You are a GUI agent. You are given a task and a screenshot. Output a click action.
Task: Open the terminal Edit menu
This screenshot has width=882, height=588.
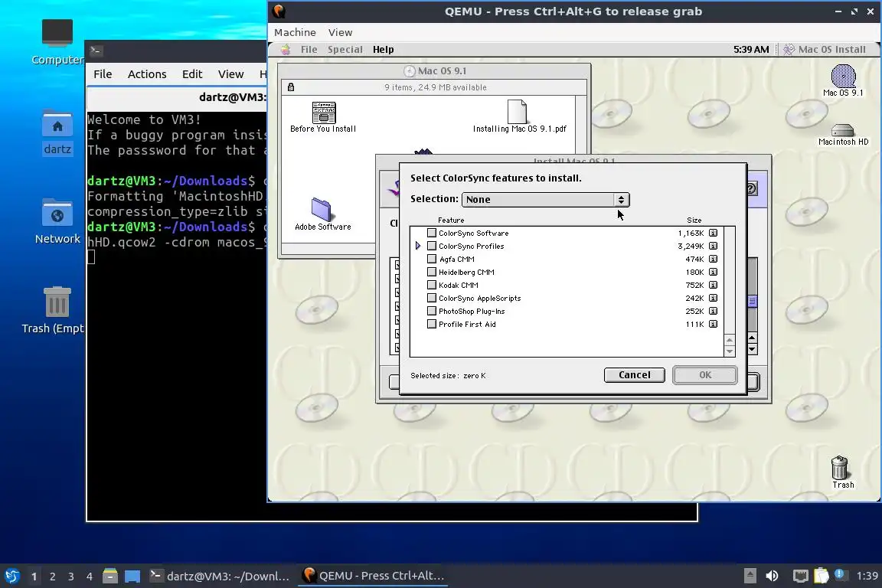pos(192,74)
